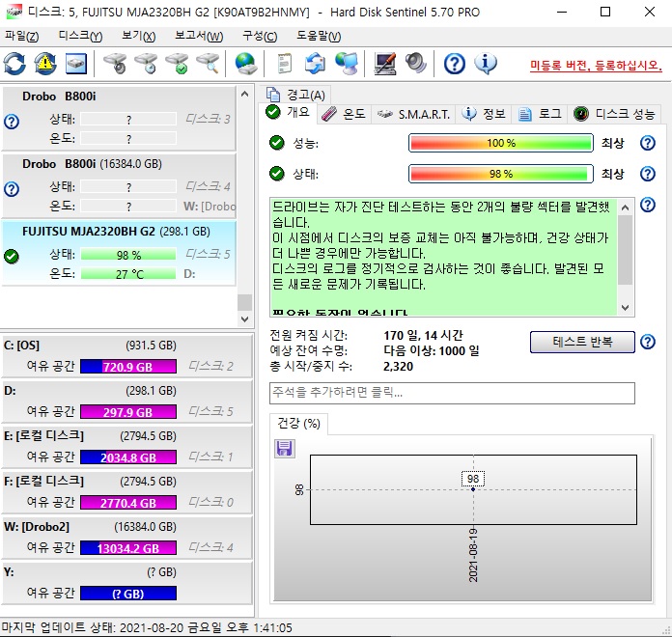Screen dimensions: 672x637
Task: Click description box scroll down arrow
Action: [626, 308]
